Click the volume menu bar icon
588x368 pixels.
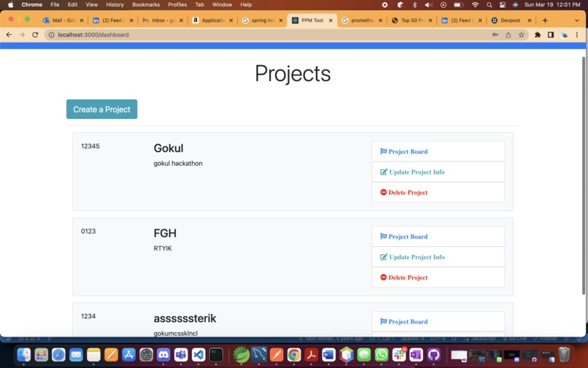pyautogui.click(x=429, y=5)
